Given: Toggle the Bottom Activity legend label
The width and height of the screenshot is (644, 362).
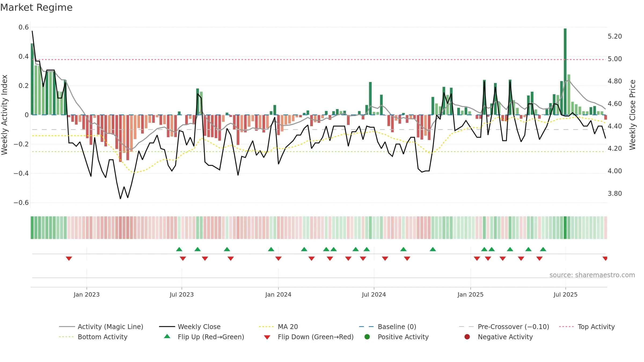Looking at the screenshot, I should tap(103, 337).
